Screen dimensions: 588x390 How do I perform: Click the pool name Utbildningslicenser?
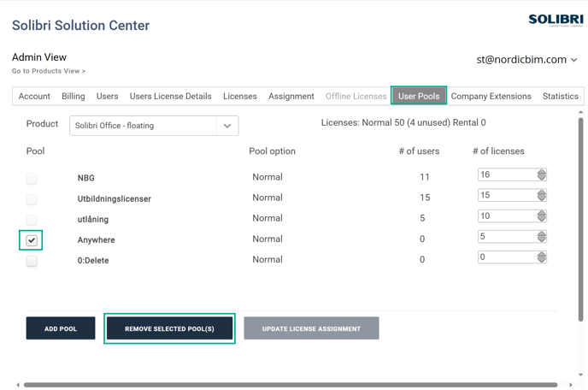[114, 198]
